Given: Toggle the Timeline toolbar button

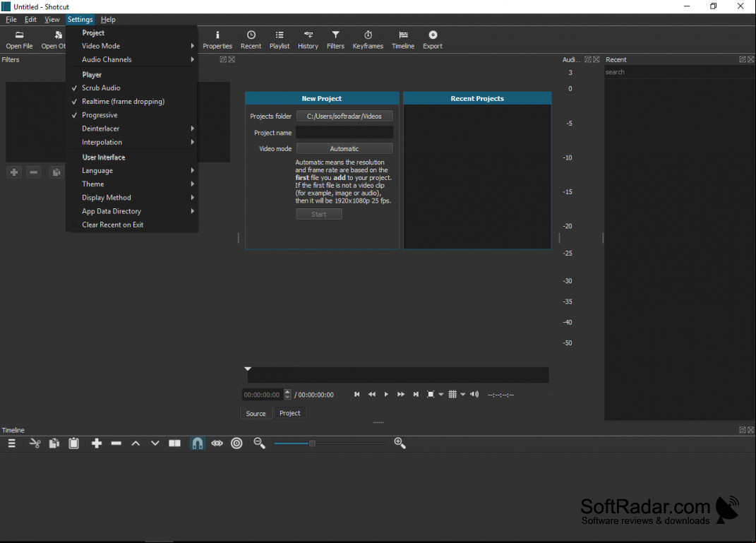Looking at the screenshot, I should click(x=403, y=40).
